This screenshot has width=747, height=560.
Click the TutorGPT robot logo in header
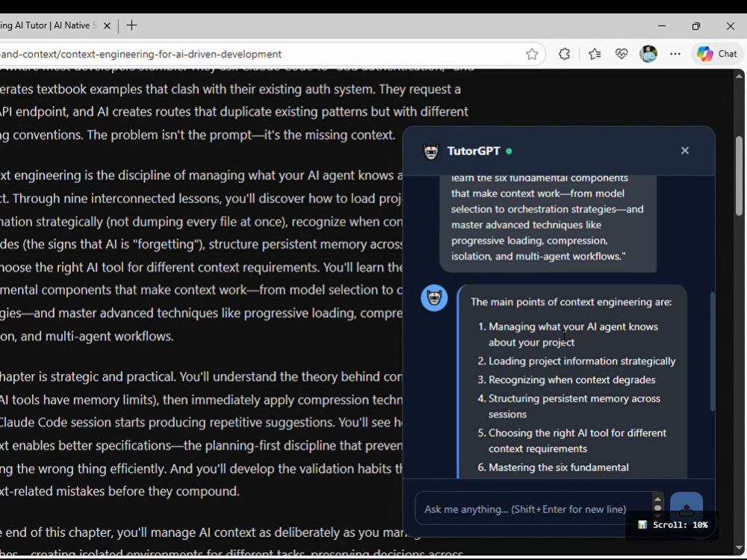pos(431,152)
